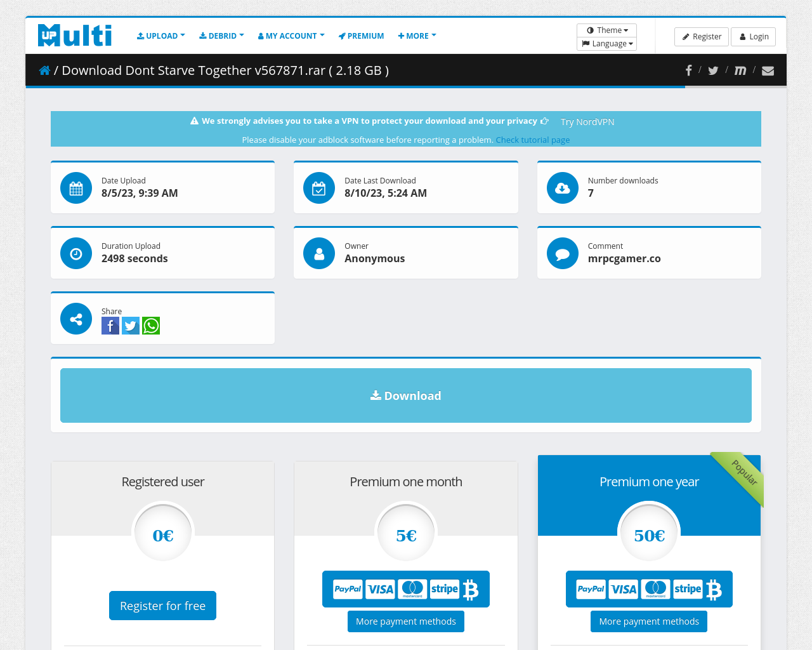Click the Premium one month heading
Screen dimensions: 812x650
[406, 482]
